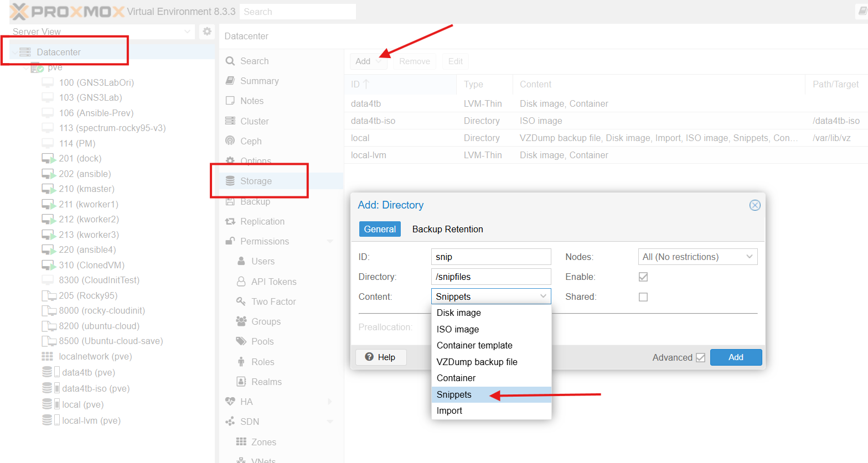Image resolution: width=868 pixels, height=463 pixels.
Task: Close the Add: Directory dialog
Action: coord(755,205)
